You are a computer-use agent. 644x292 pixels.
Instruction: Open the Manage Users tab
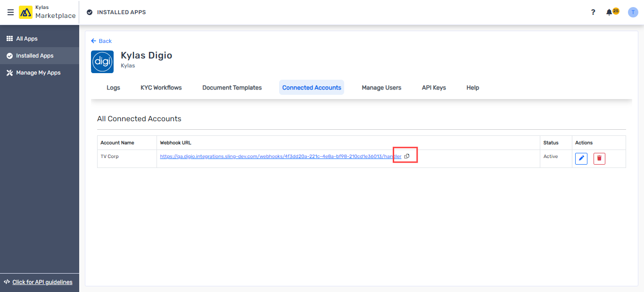pos(381,87)
